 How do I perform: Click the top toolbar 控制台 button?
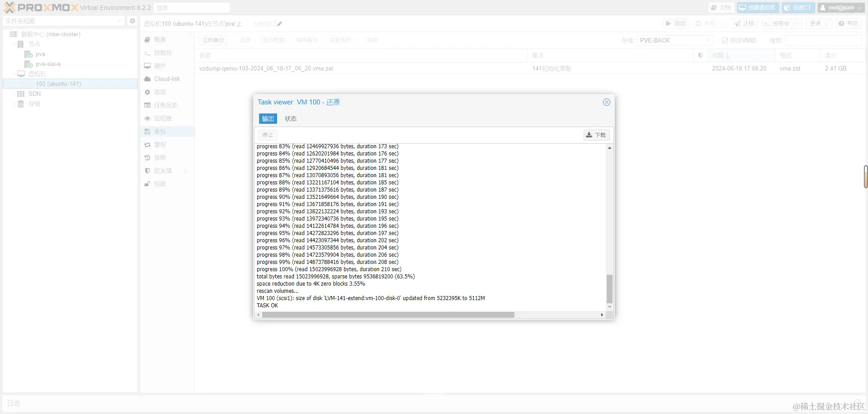777,24
